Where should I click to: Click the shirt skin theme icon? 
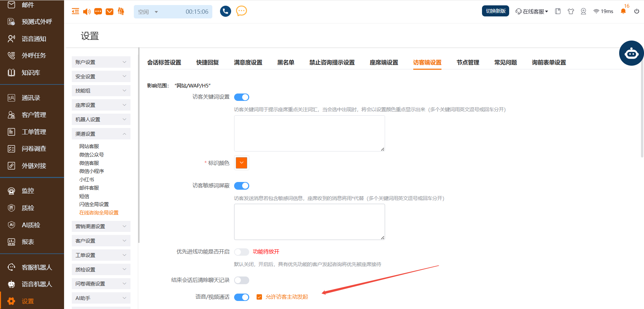(571, 11)
